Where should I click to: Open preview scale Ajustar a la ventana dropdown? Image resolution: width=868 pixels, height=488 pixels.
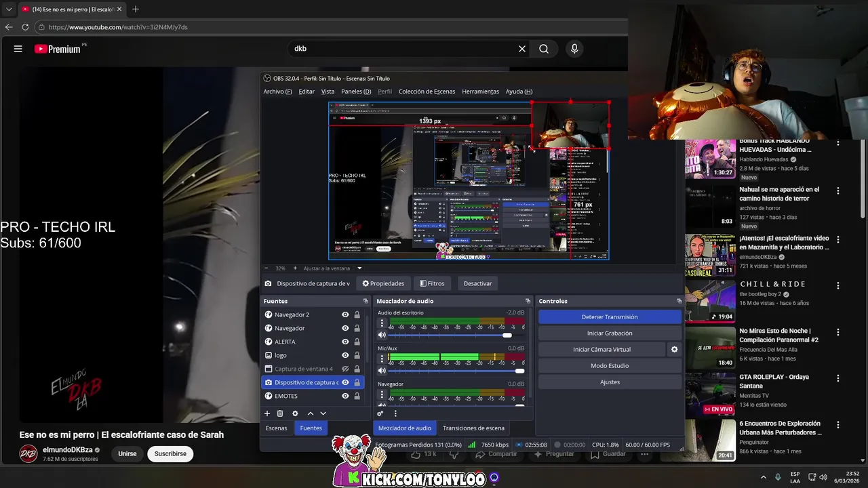point(359,268)
